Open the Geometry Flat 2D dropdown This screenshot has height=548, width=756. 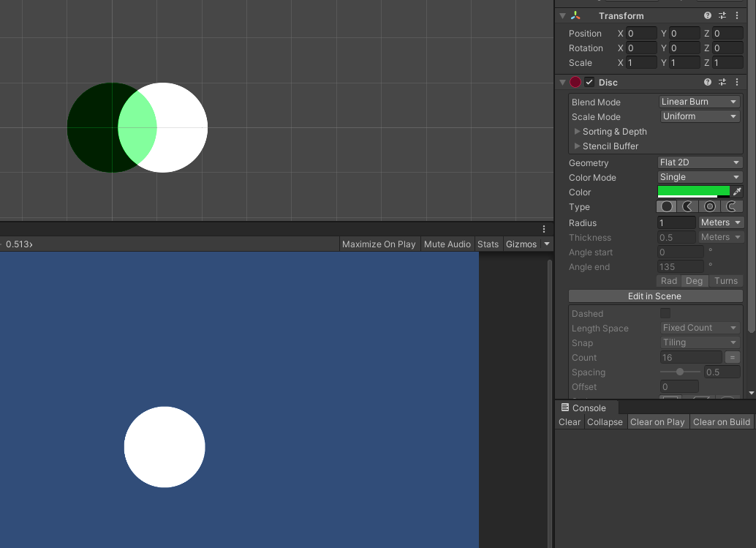click(700, 162)
